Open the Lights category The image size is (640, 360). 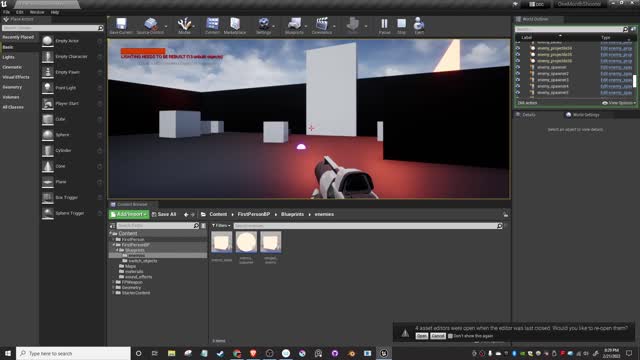[x=9, y=57]
